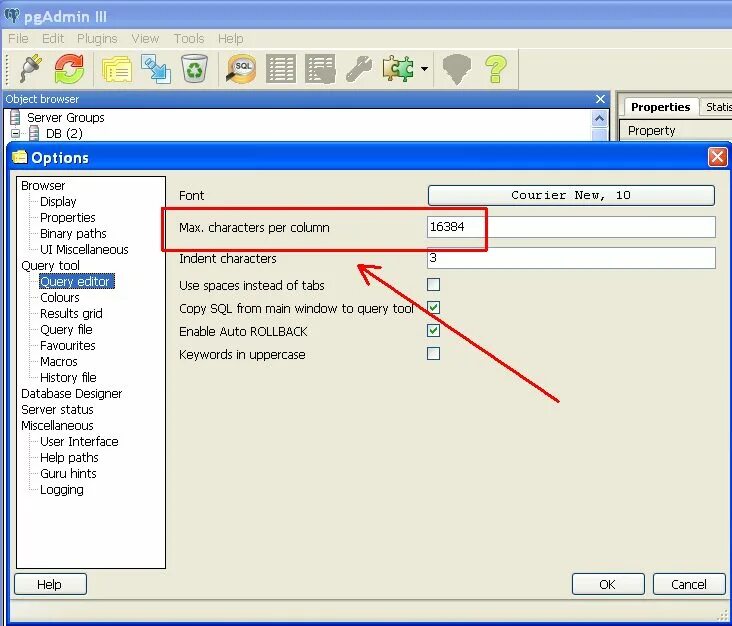732x626 pixels.
Task: Open object Properties toolbar icon
Action: coord(117,69)
